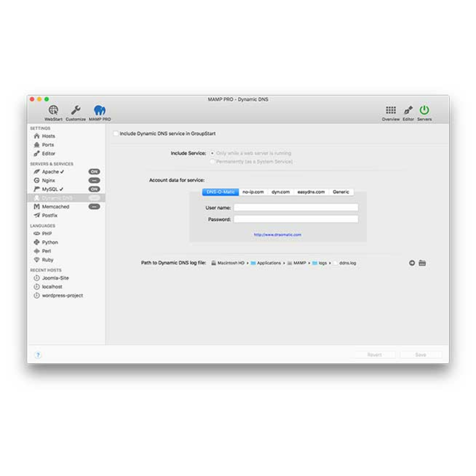Screen dimensions: 476x476
Task: Select Permanently as a System Service option
Action: (x=212, y=162)
